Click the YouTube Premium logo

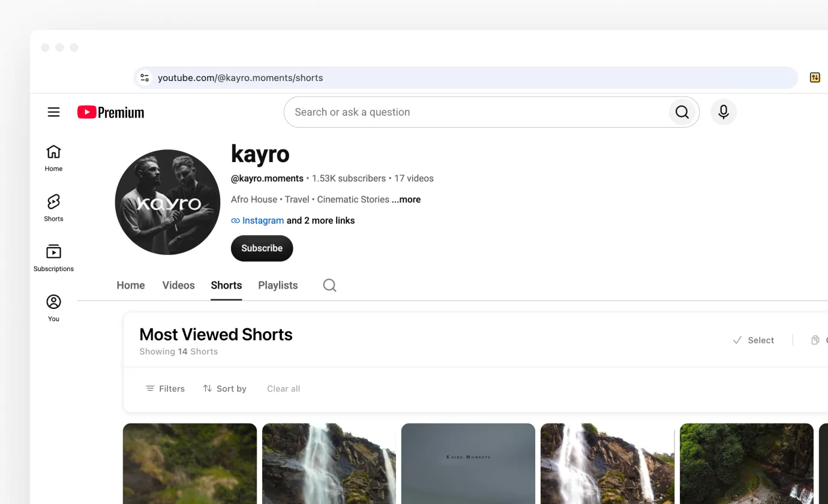point(111,112)
